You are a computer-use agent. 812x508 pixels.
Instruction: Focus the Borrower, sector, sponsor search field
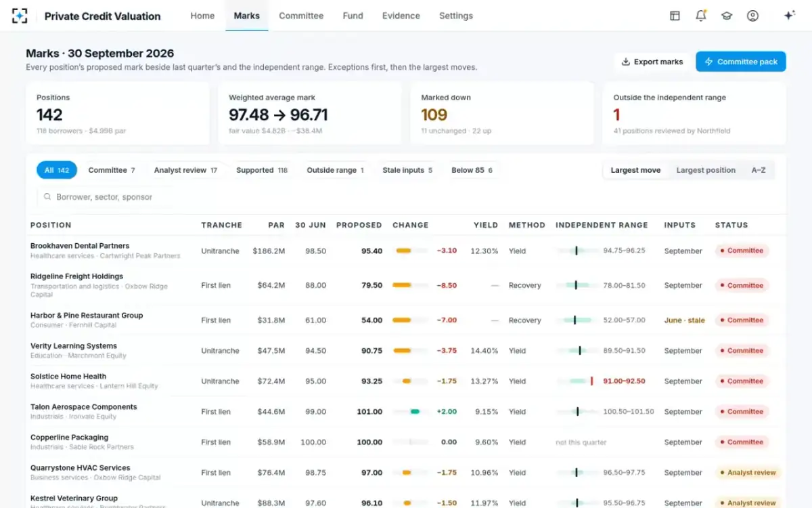[x=104, y=197]
